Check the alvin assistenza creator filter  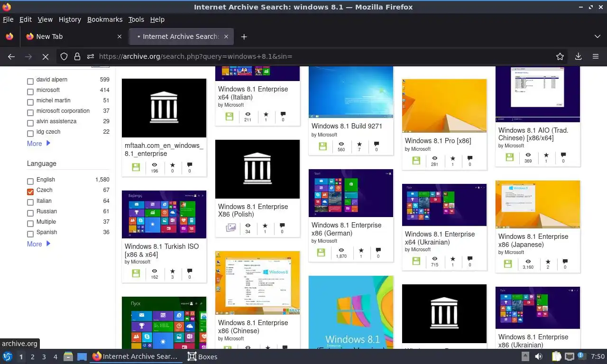30,123
